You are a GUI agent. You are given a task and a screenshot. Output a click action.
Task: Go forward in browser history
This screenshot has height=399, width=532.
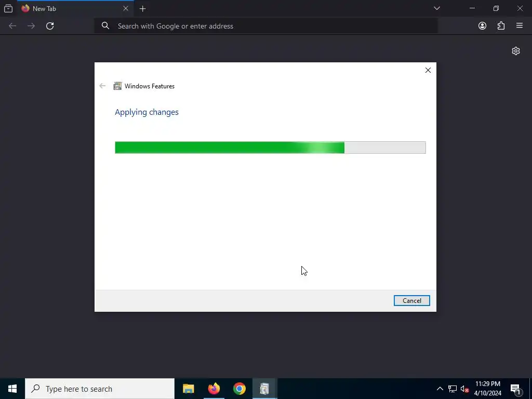31,26
